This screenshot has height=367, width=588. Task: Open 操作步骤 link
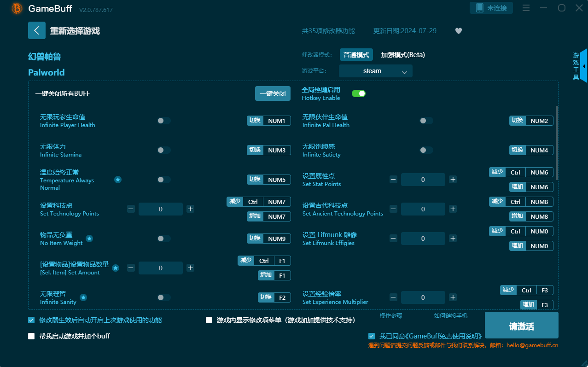pyautogui.click(x=391, y=316)
